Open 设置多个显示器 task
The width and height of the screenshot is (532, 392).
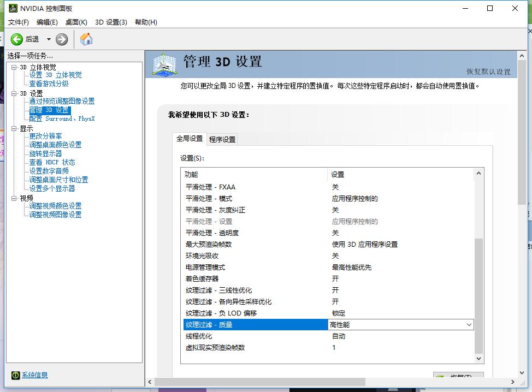(x=52, y=188)
